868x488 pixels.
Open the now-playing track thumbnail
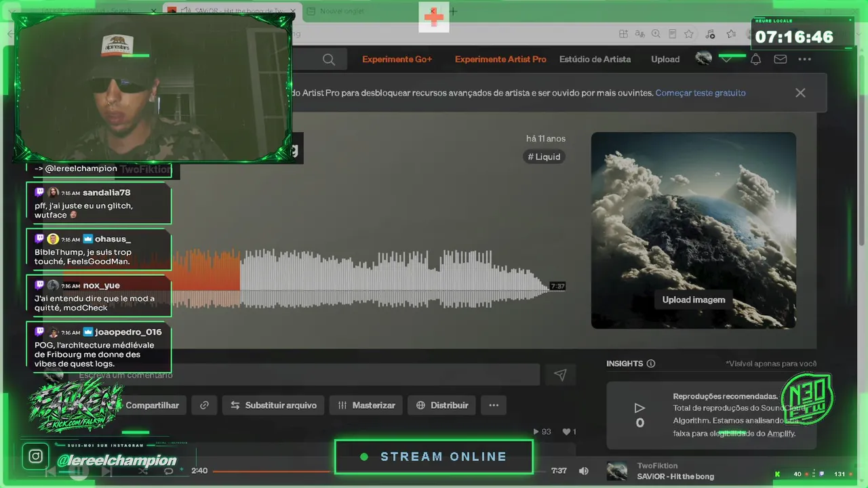[x=617, y=471]
